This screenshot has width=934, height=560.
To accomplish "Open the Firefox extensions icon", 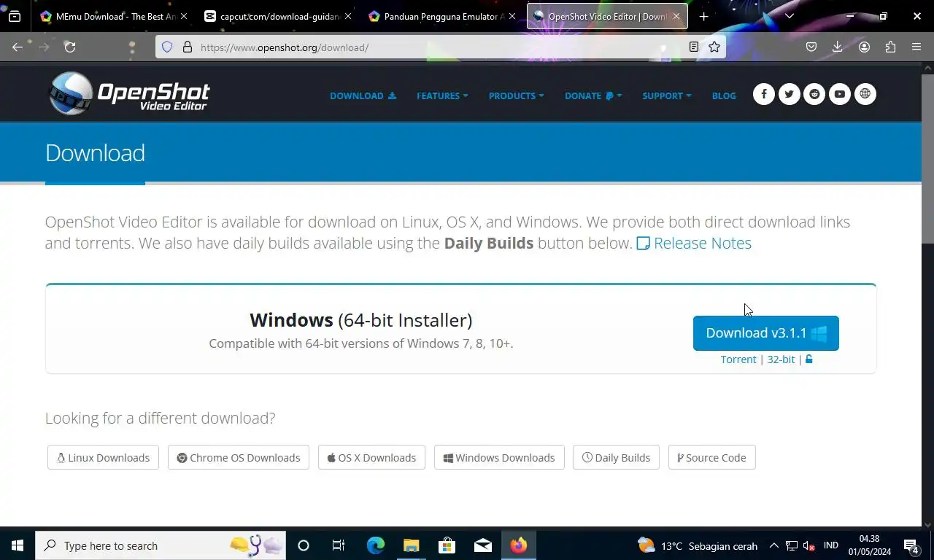I will click(890, 47).
